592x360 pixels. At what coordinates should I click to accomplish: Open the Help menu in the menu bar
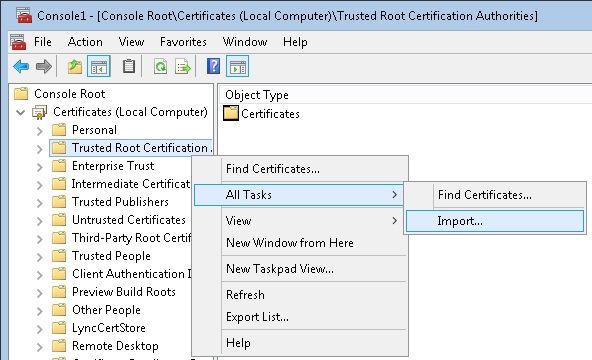click(295, 42)
